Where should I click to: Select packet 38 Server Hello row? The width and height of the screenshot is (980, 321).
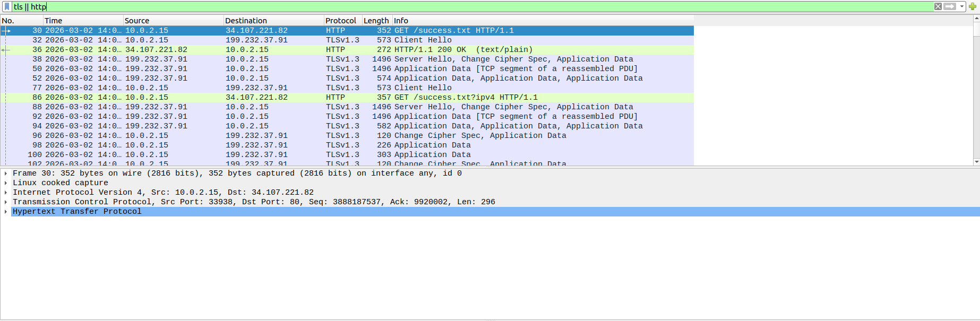[x=347, y=59]
